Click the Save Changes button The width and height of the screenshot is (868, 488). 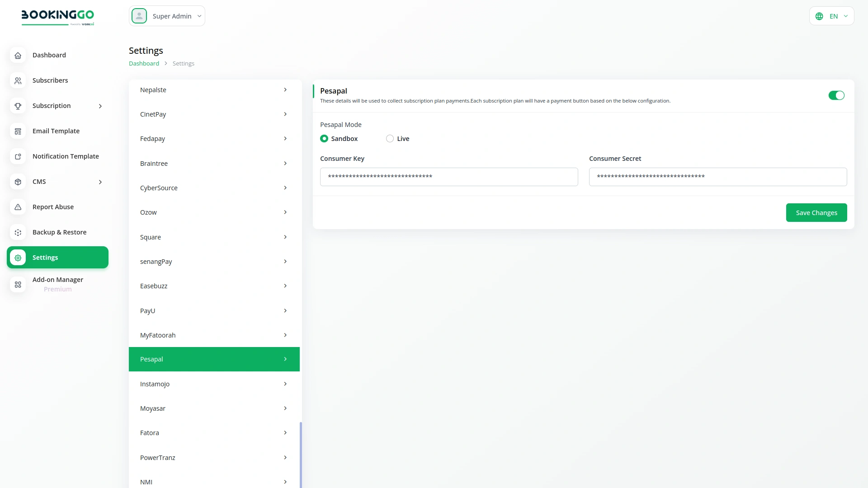pyautogui.click(x=816, y=212)
